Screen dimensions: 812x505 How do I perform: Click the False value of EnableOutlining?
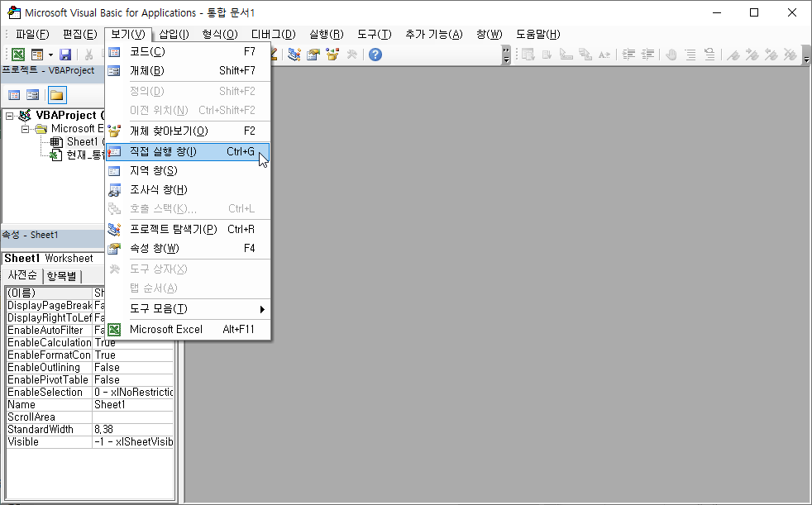tap(133, 367)
